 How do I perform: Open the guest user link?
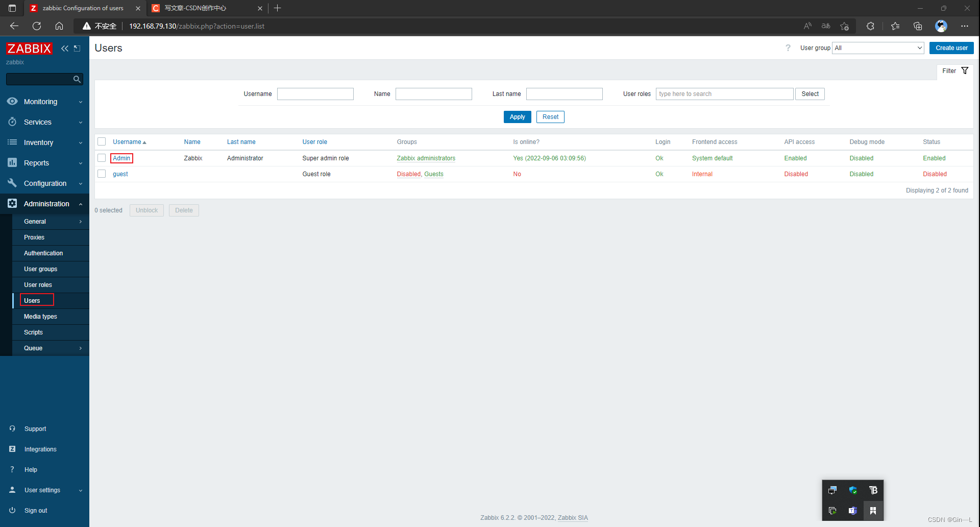[120, 174]
